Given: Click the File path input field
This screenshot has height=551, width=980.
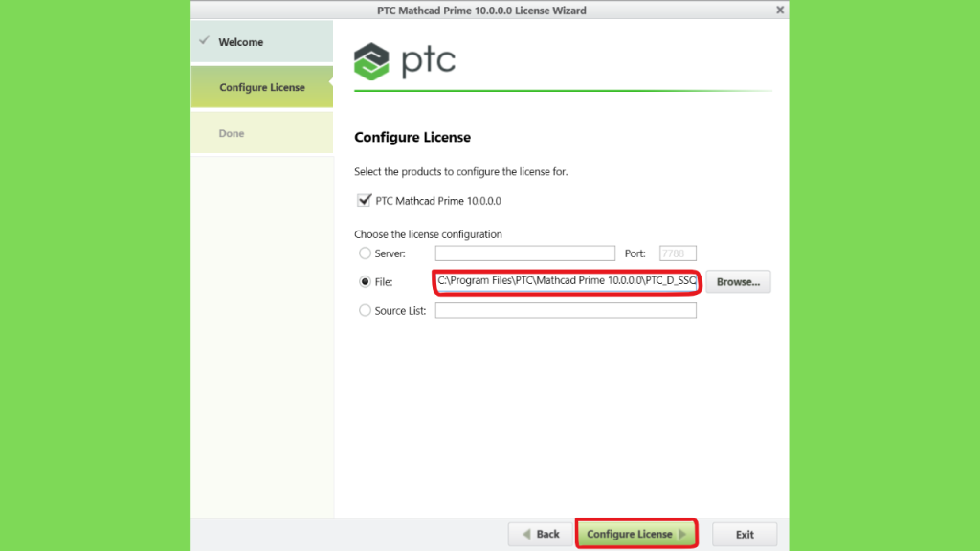Looking at the screenshot, I should pos(567,281).
